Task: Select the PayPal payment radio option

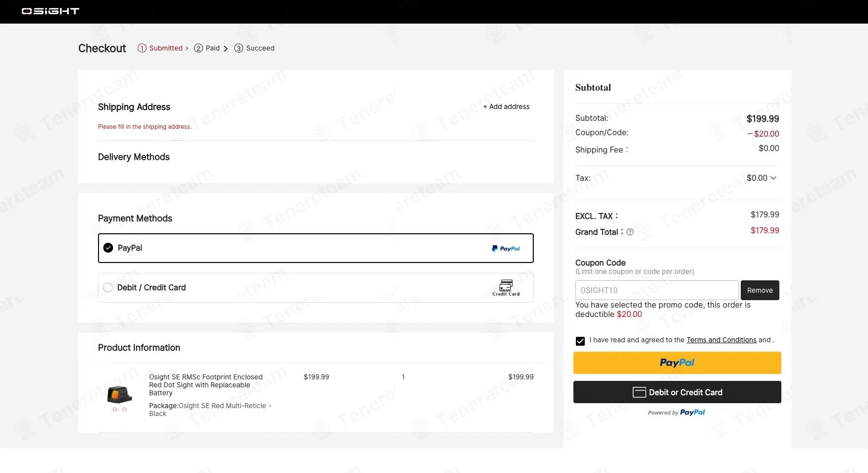Action: [x=108, y=248]
